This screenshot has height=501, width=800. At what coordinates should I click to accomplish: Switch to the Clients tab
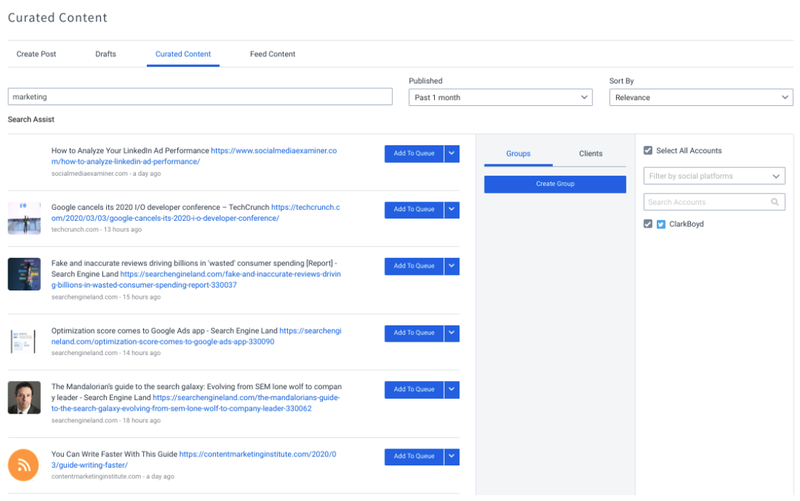pos(590,154)
